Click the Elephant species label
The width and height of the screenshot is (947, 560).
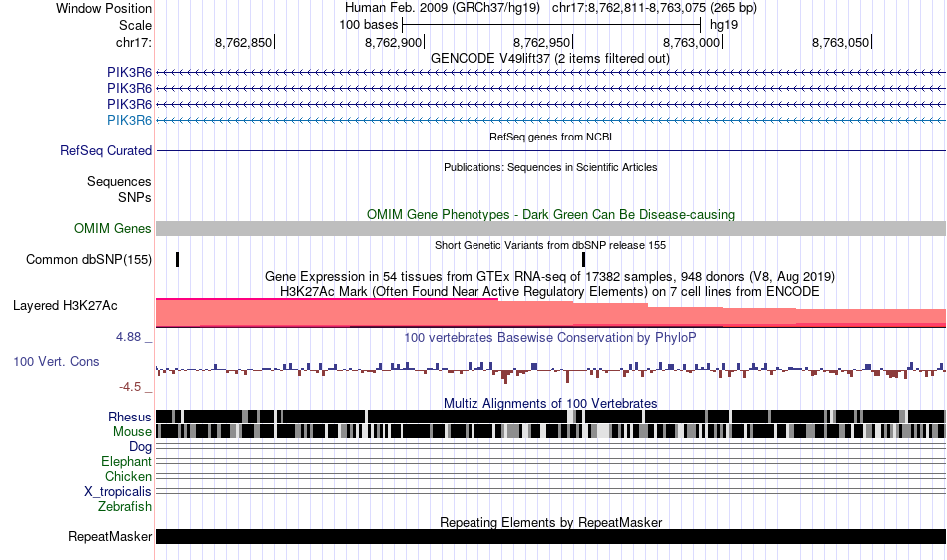pyautogui.click(x=126, y=462)
